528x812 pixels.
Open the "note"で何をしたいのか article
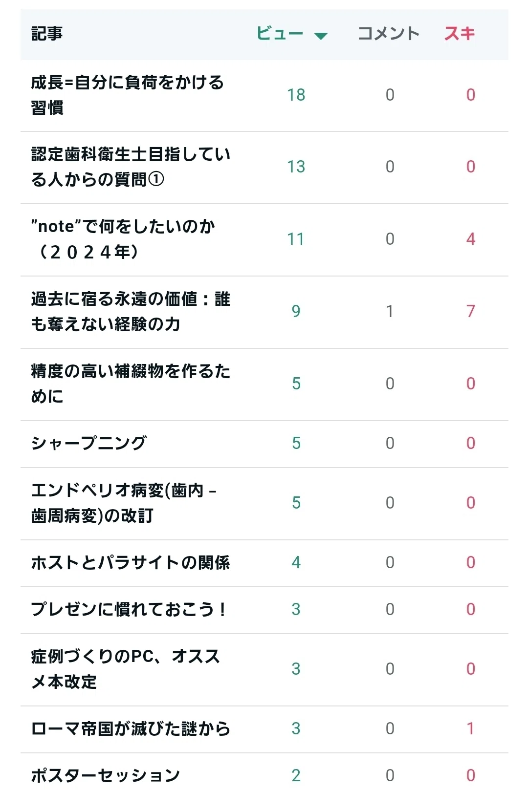click(x=123, y=239)
